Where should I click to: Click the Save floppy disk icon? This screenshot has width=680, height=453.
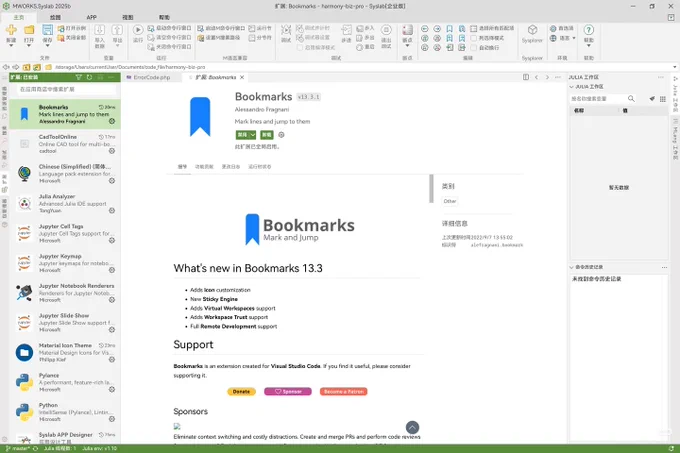(x=47, y=29)
